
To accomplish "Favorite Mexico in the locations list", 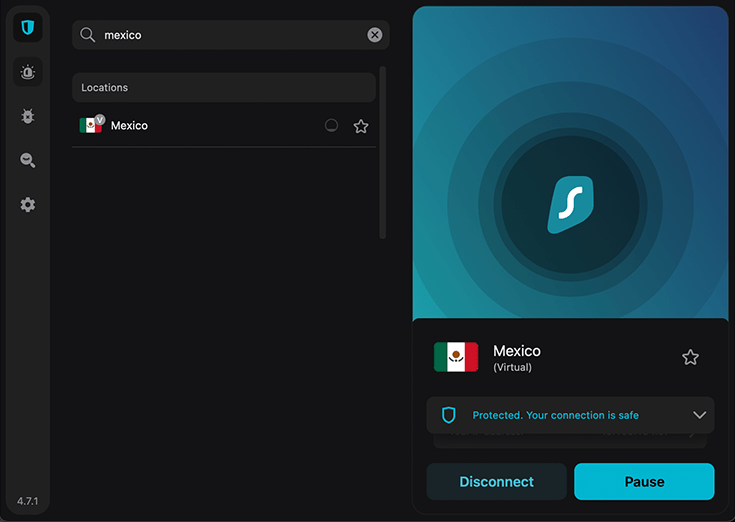I will [x=361, y=126].
